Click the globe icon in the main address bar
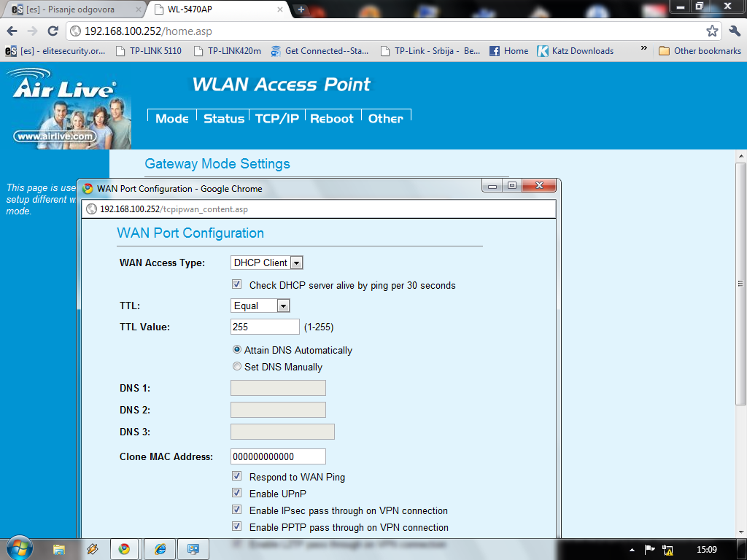This screenshot has height=560, width=747. pos(75,31)
